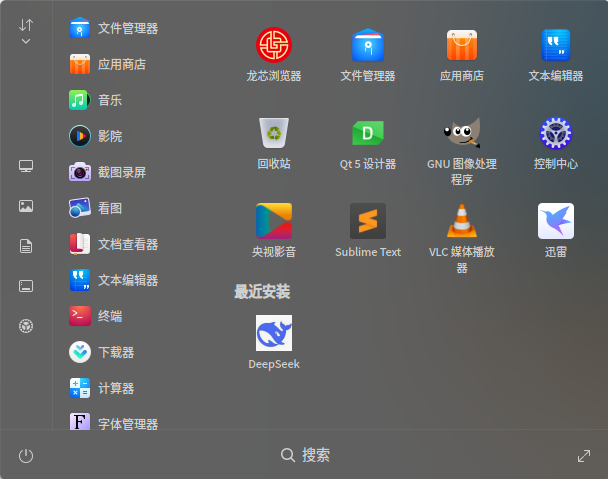Open VLC 媒体播放器
This screenshot has width=608, height=479.
point(461,239)
